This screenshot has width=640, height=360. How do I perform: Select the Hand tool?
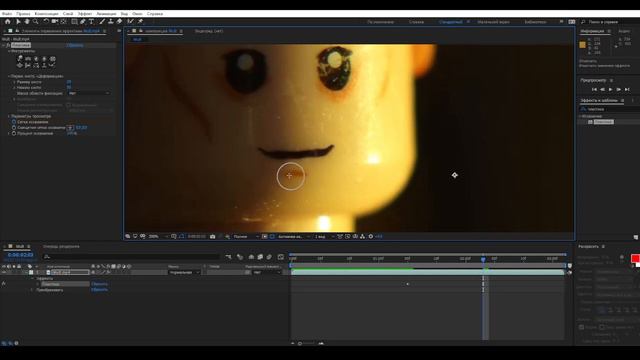[27, 22]
